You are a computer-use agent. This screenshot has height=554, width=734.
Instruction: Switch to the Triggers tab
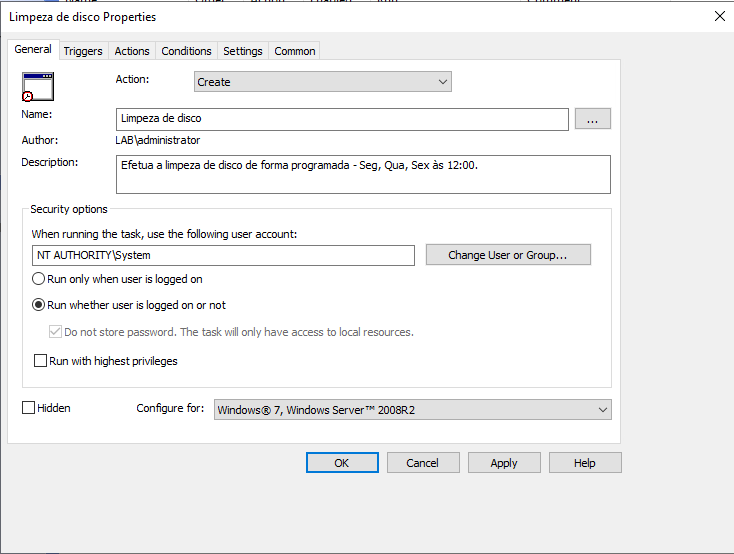pos(83,51)
